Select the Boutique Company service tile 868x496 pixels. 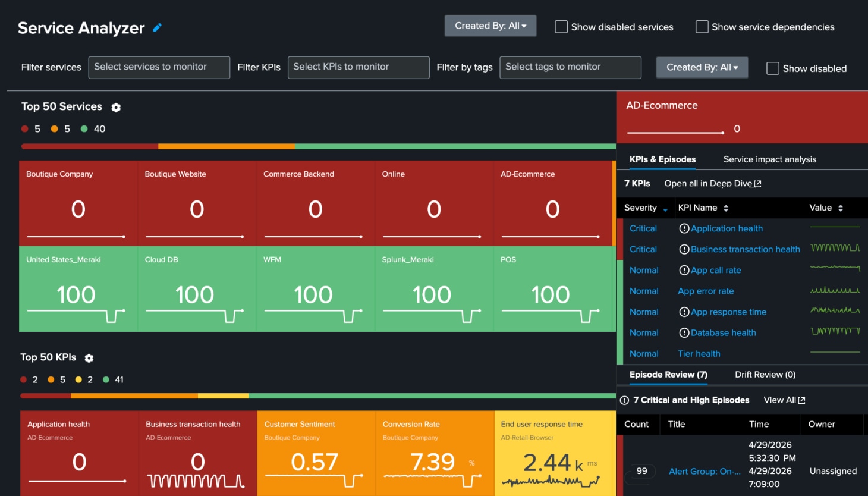(78, 203)
